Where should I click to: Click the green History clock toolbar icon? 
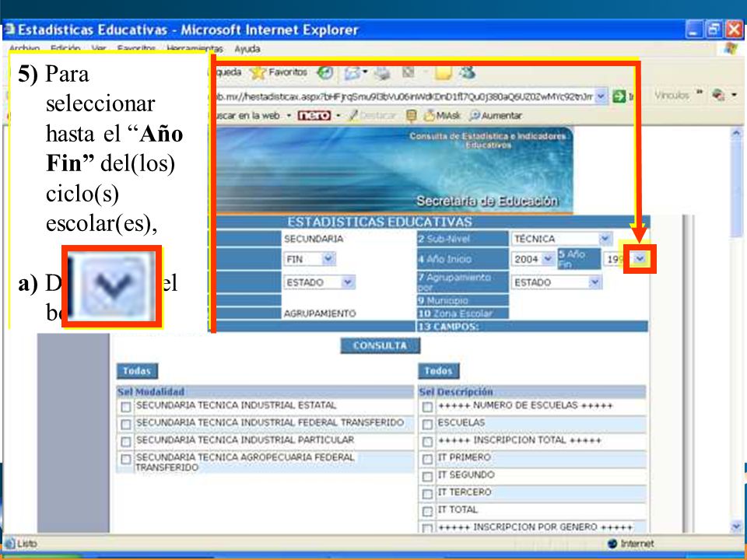325,72
